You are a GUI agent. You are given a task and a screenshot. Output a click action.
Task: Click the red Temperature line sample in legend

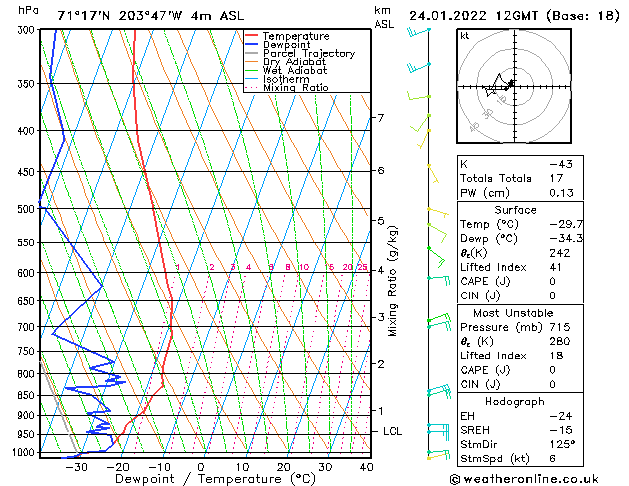(252, 36)
